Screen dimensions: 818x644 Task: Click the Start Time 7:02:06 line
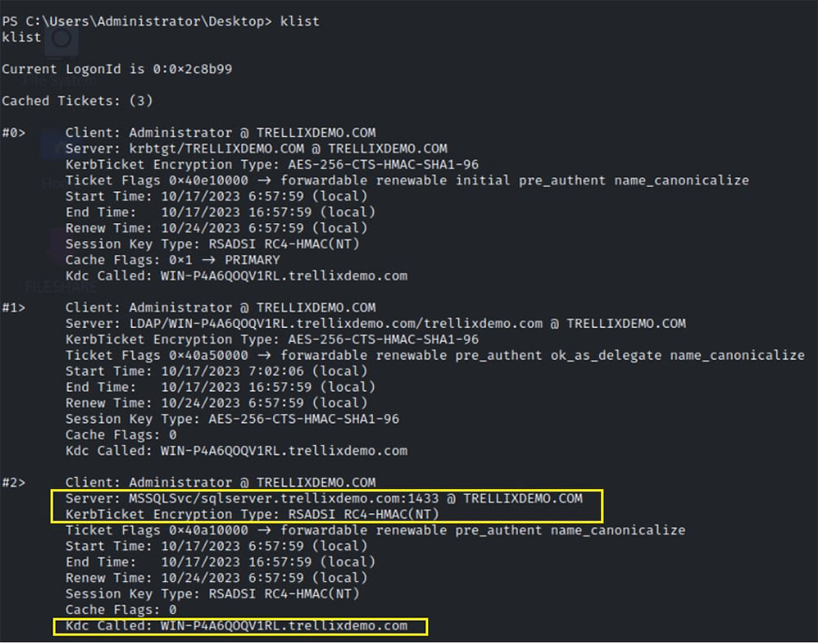pos(216,371)
